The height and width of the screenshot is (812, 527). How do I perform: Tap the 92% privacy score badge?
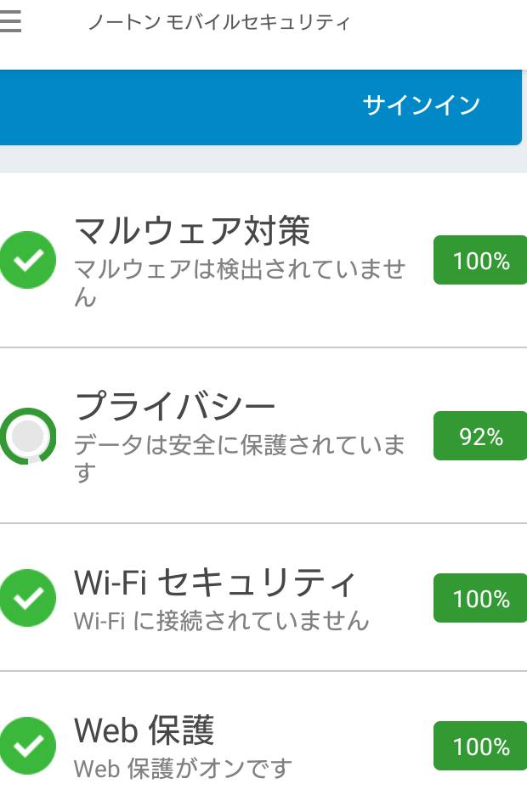[x=480, y=437]
